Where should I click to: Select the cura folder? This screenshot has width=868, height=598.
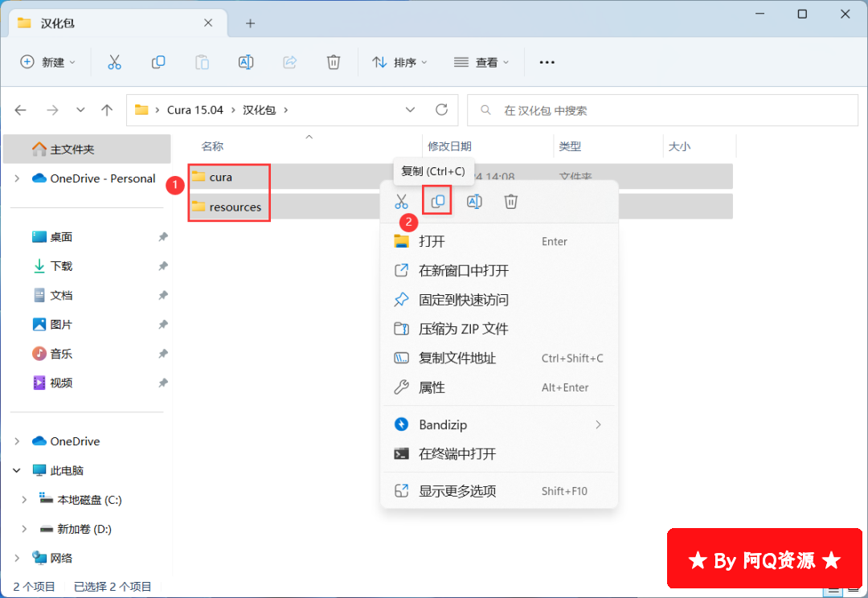pyautogui.click(x=220, y=177)
